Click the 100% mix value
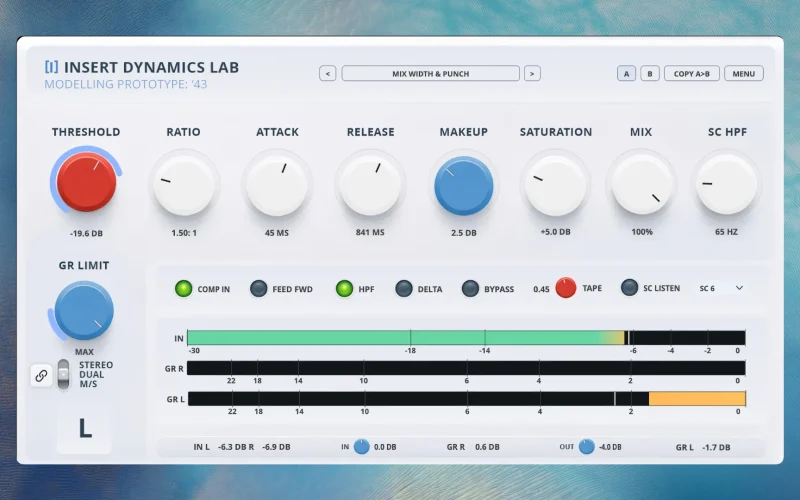This screenshot has width=800, height=500. pyautogui.click(x=642, y=232)
